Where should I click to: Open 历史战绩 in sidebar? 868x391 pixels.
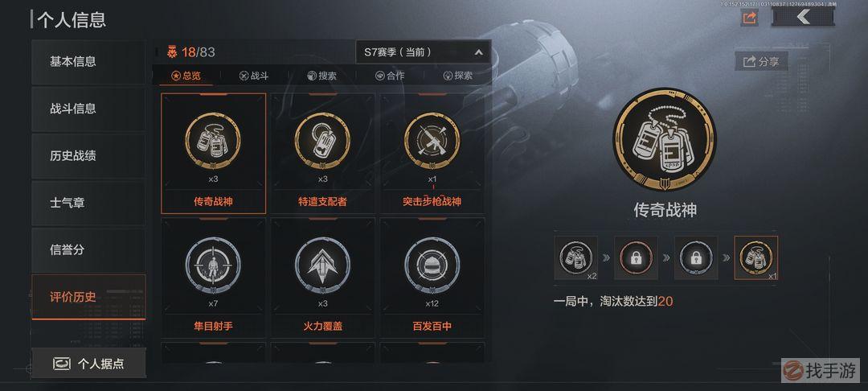point(88,155)
